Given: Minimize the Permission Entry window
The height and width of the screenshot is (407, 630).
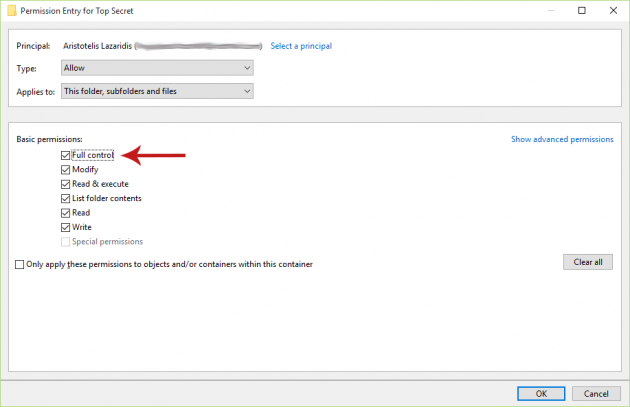Looking at the screenshot, I should pyautogui.click(x=551, y=10).
